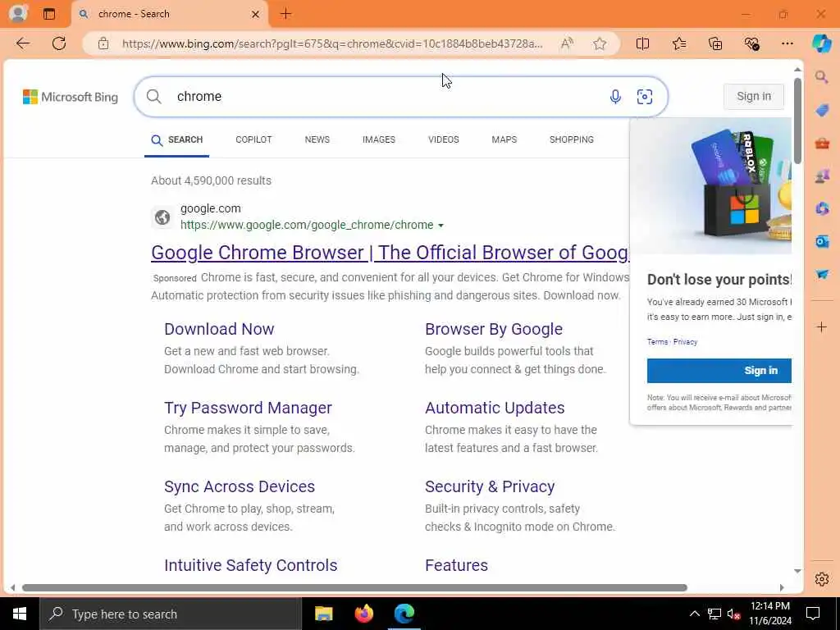Click the vertical scrollbar thumb

pyautogui.click(x=797, y=121)
